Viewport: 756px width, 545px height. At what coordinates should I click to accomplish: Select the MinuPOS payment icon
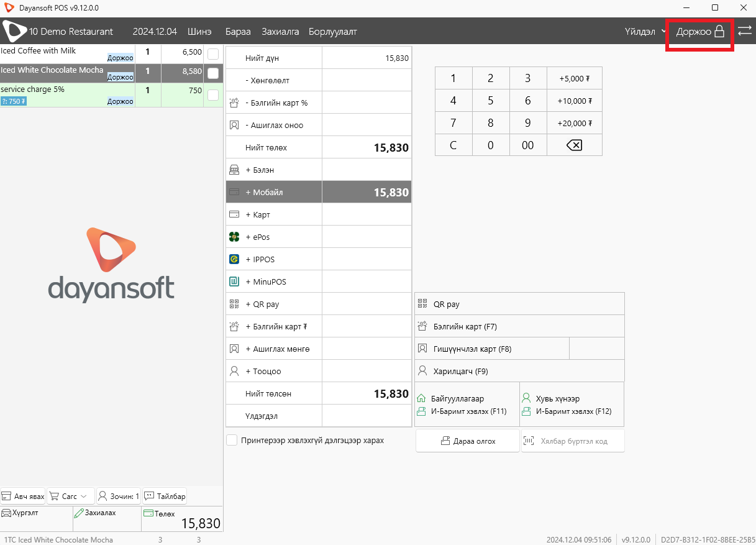(x=234, y=282)
